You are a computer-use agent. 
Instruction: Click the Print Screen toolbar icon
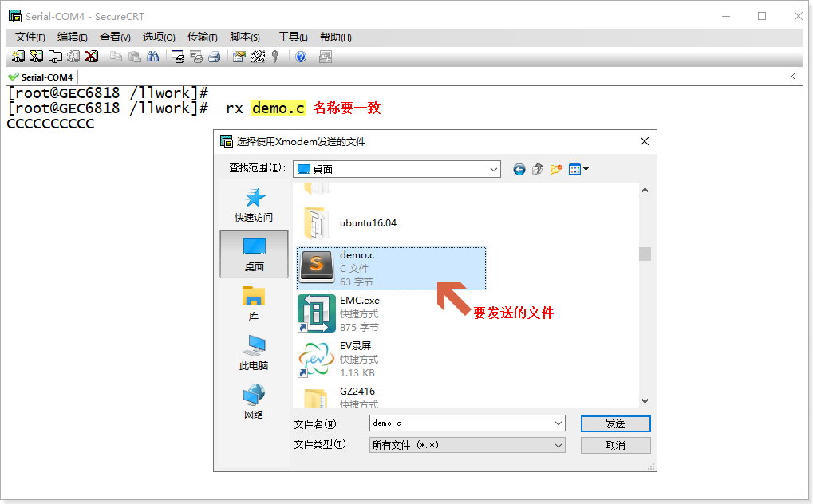pyautogui.click(x=178, y=57)
